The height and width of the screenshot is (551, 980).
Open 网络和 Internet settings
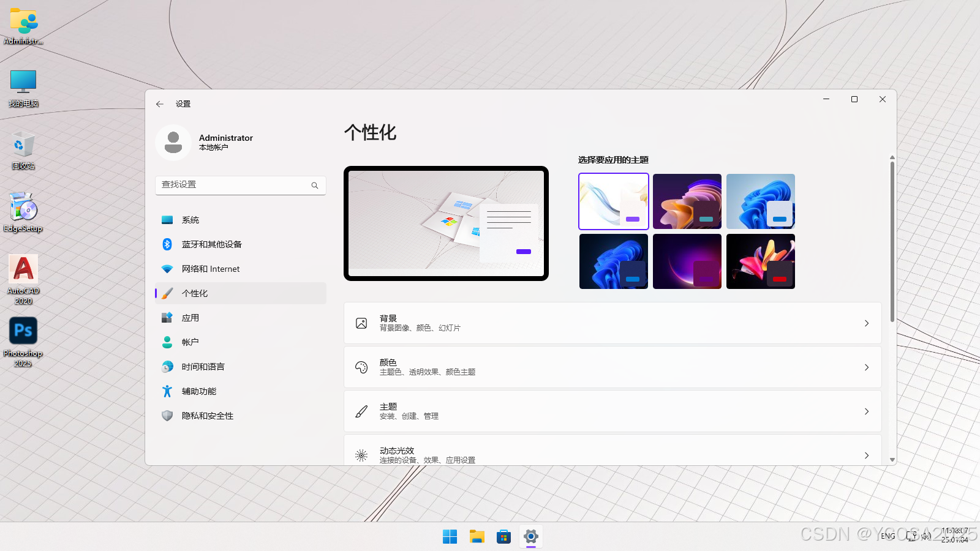pyautogui.click(x=241, y=269)
